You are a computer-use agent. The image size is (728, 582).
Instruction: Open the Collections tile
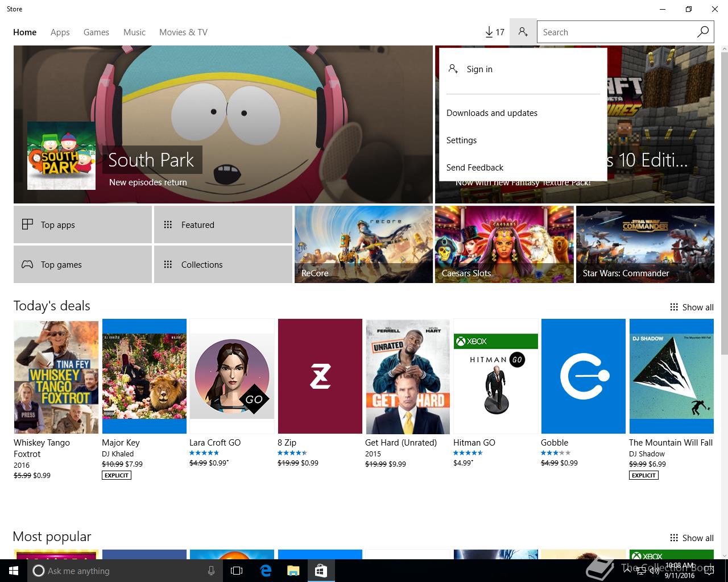(x=223, y=264)
